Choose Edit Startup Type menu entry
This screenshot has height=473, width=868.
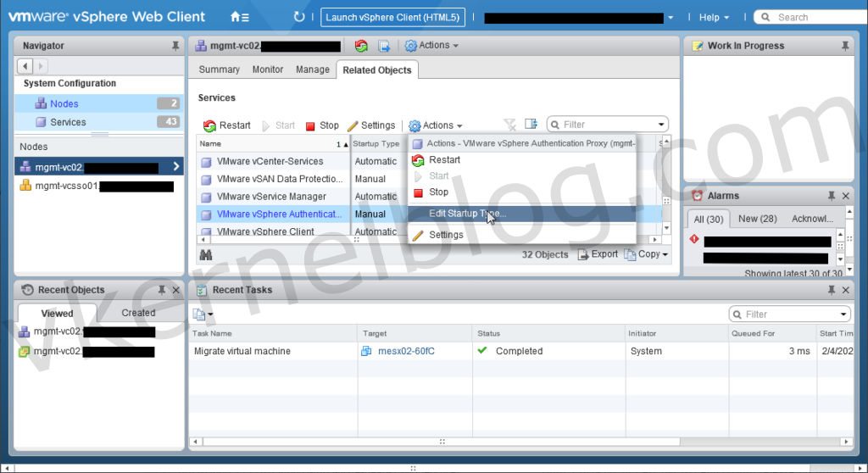(522, 214)
